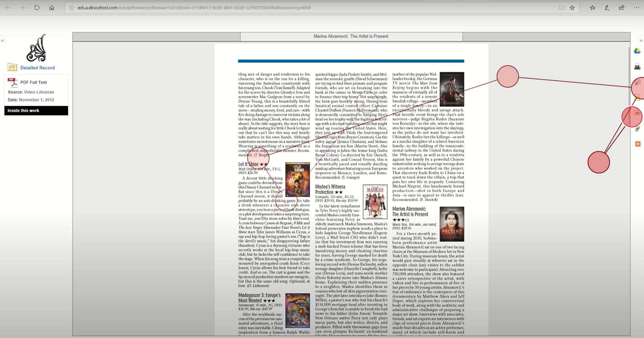Click the PDF Full Text icon
The height and width of the screenshot is (338, 644).
pos(13,82)
